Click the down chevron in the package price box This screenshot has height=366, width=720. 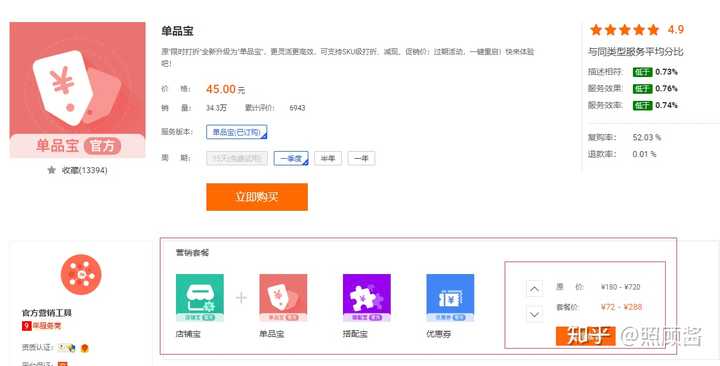click(x=534, y=315)
